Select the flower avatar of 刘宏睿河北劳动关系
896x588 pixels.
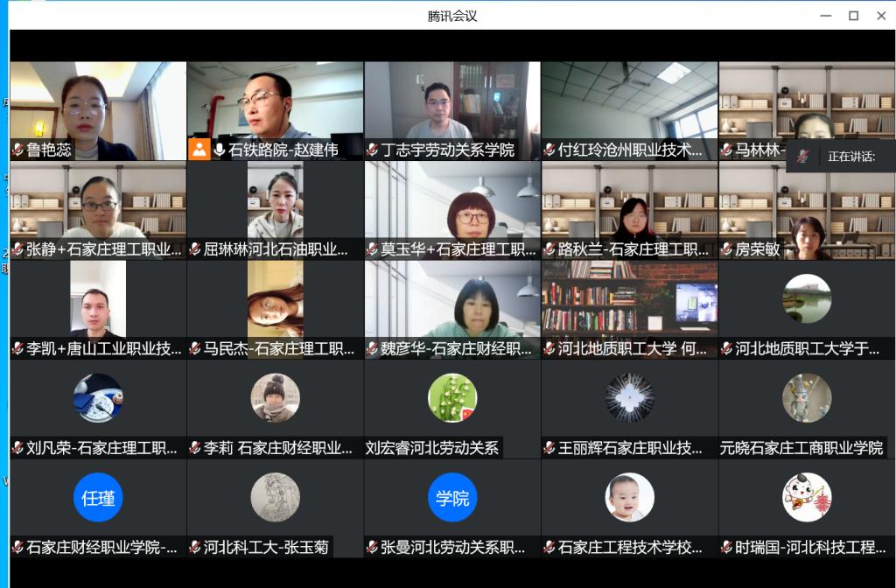(452, 398)
